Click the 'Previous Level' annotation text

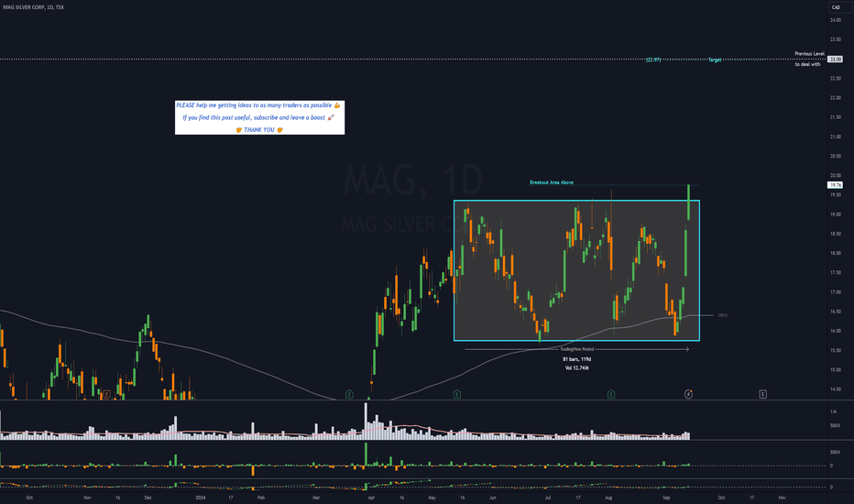[809, 54]
